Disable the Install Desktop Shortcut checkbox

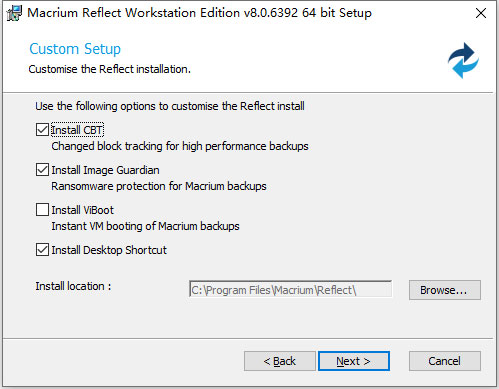42,250
